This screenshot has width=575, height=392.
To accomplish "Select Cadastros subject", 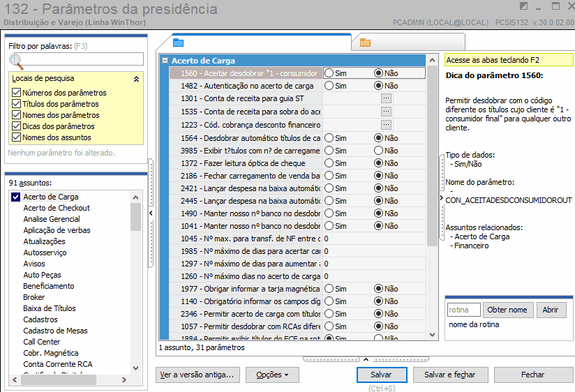I will pos(40,319).
